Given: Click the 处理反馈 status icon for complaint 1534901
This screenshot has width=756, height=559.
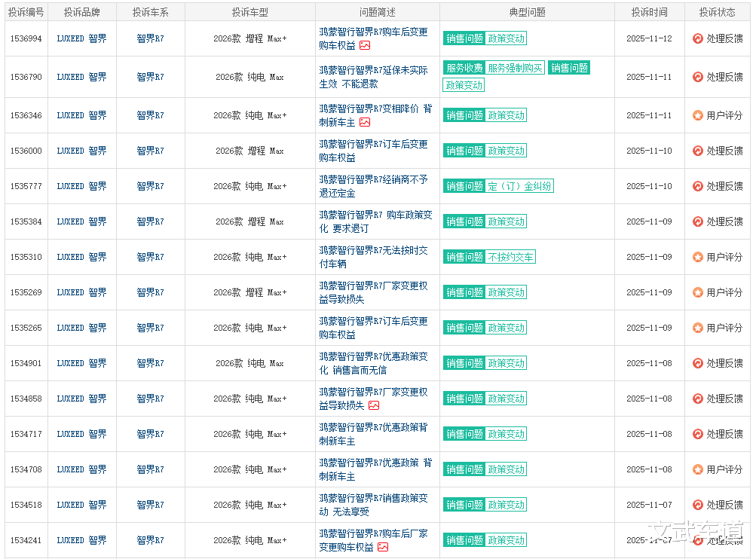Looking at the screenshot, I should coord(698,363).
